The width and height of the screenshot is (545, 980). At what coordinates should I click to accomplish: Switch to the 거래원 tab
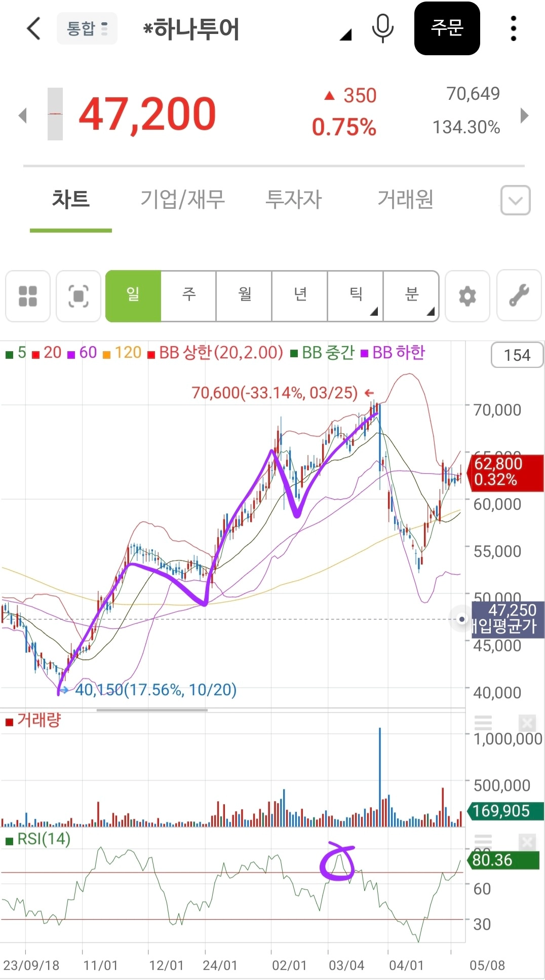[x=405, y=199]
